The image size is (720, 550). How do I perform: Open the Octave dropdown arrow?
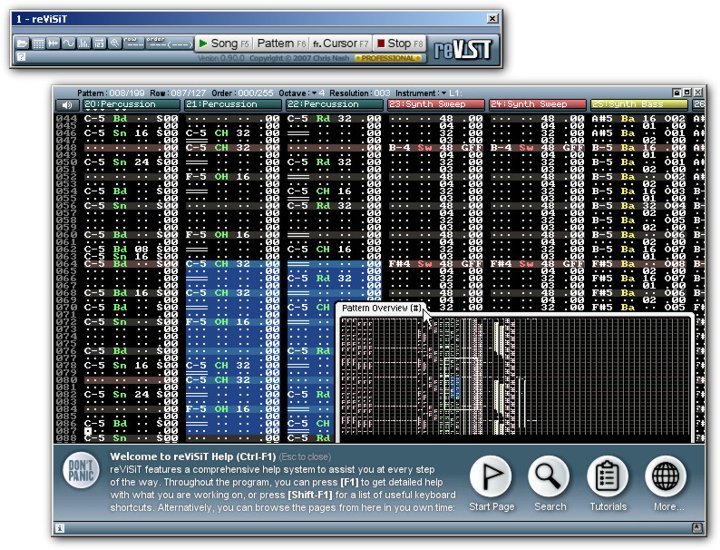click(x=314, y=93)
